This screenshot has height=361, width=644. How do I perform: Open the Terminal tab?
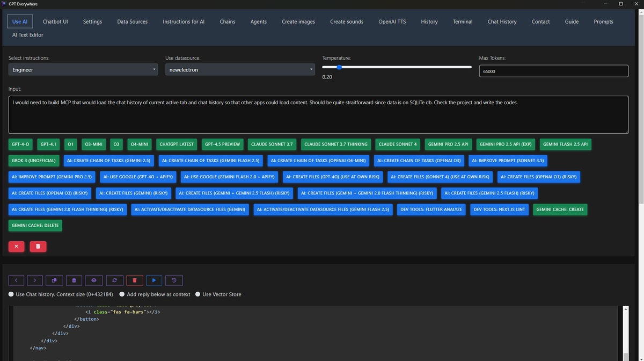point(463,21)
